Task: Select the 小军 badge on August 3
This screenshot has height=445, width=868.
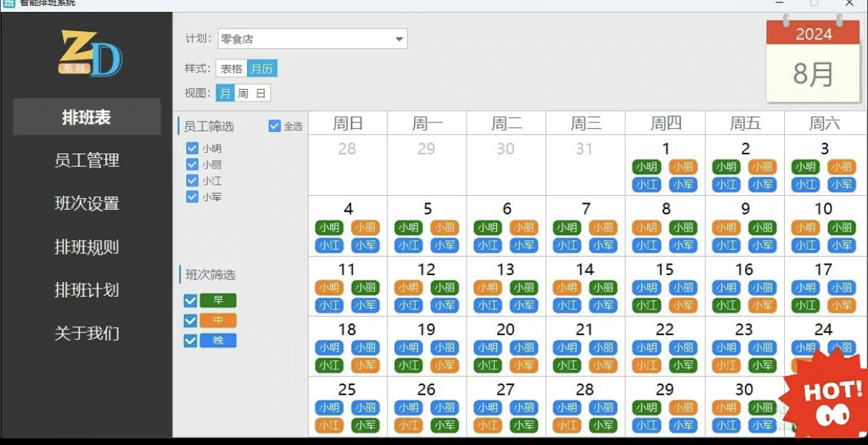Action: pyautogui.click(x=843, y=184)
